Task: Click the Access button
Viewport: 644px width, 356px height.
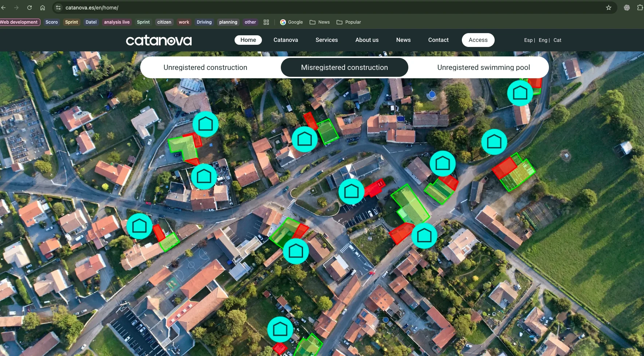Action: (478, 40)
